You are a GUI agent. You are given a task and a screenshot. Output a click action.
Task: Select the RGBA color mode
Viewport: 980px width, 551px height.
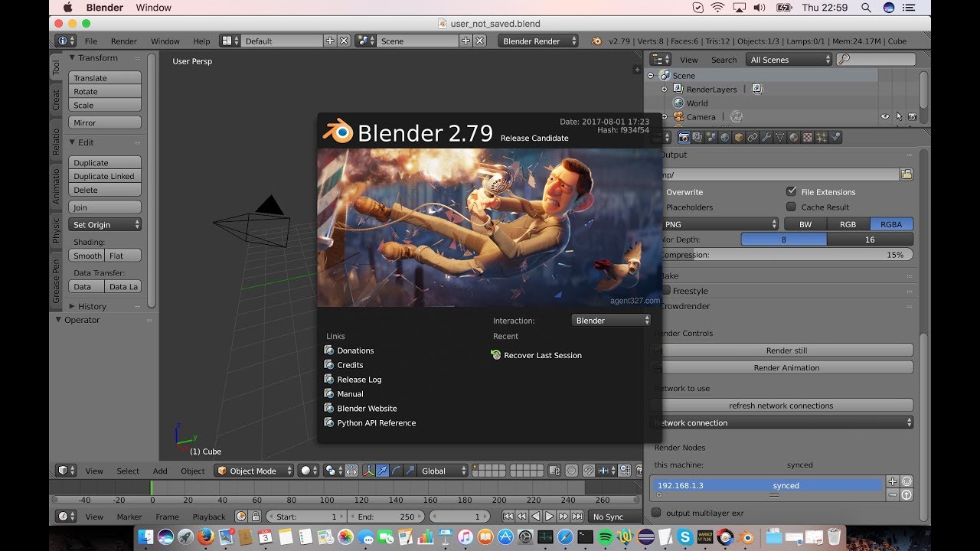click(891, 224)
